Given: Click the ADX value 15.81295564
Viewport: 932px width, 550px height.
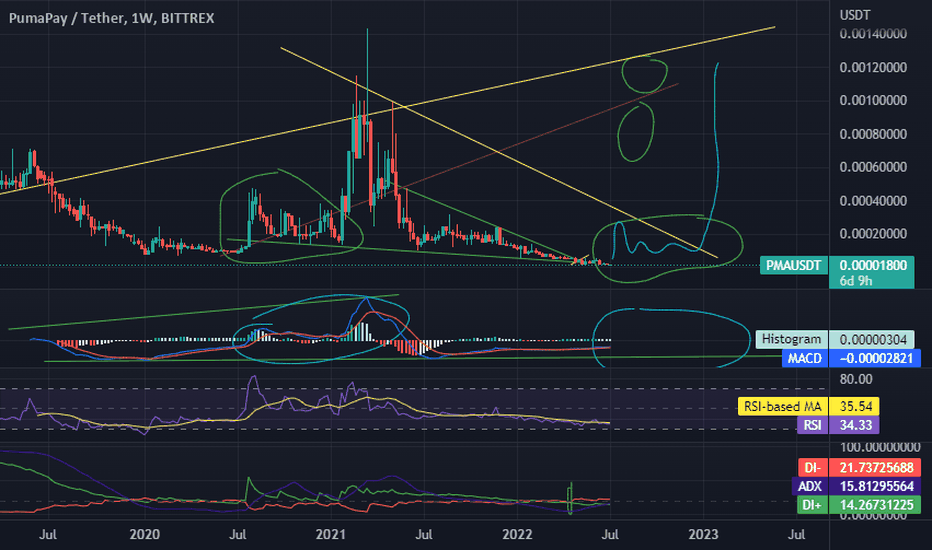Looking at the screenshot, I should coord(875,486).
